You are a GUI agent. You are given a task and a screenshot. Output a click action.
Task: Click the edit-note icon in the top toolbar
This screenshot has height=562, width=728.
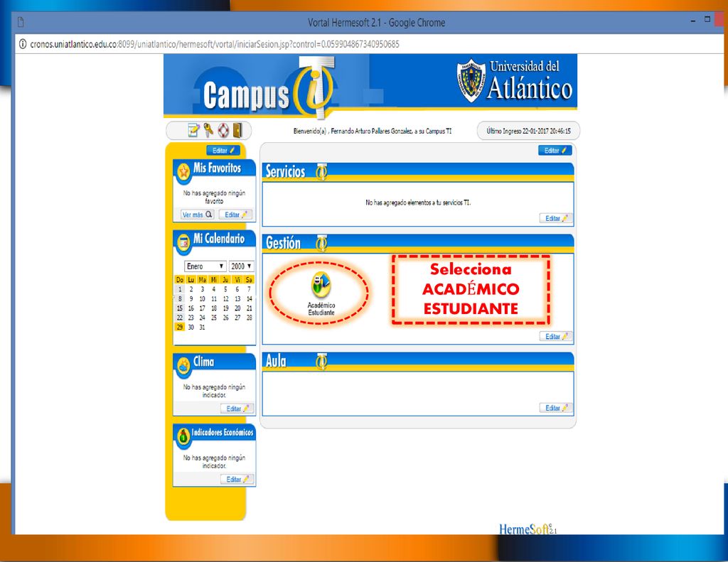[x=193, y=131]
